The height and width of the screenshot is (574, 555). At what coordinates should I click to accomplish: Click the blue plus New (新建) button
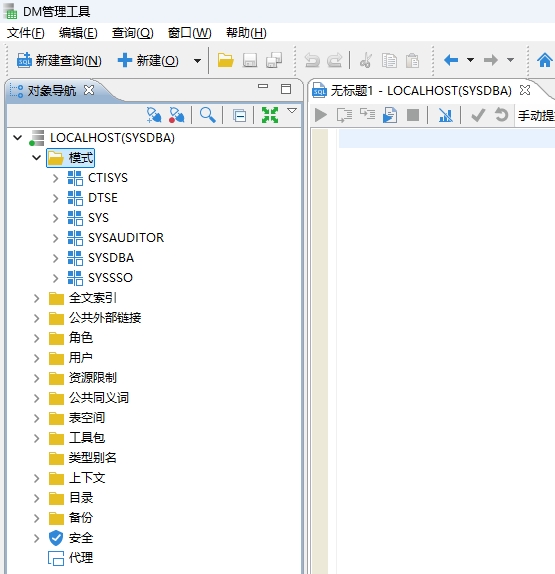pyautogui.click(x=148, y=60)
